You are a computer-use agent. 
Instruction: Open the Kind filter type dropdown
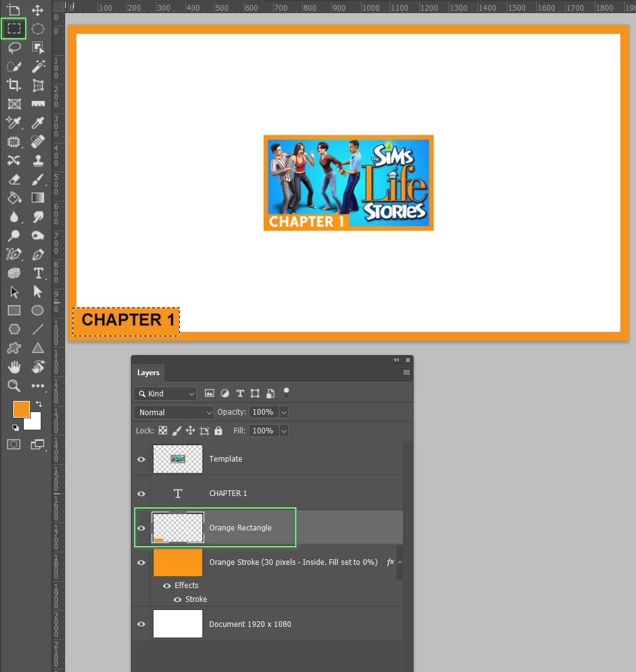[x=165, y=393]
